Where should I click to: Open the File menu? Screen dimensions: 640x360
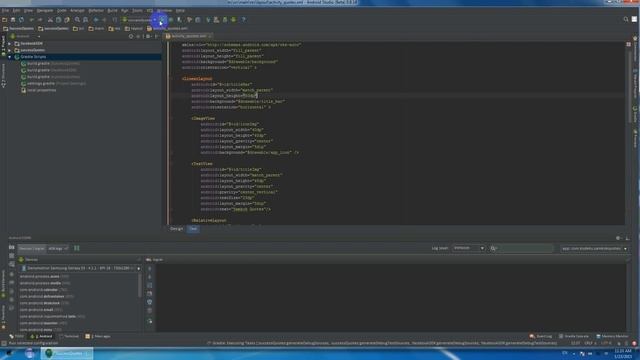(x=5, y=10)
